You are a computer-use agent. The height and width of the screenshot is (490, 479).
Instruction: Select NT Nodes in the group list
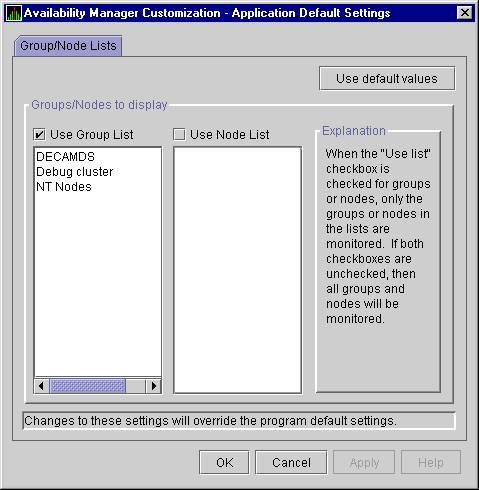pos(64,187)
